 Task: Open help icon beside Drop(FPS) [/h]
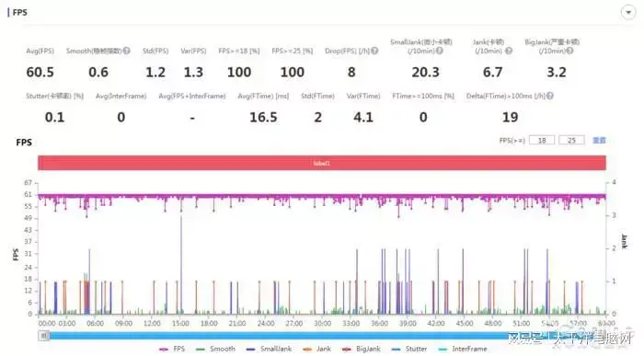(374, 51)
